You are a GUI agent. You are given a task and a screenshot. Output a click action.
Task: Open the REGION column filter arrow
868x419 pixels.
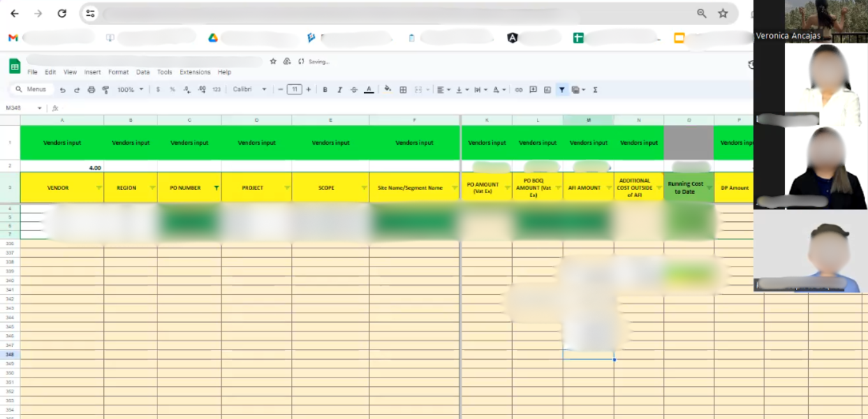(152, 188)
